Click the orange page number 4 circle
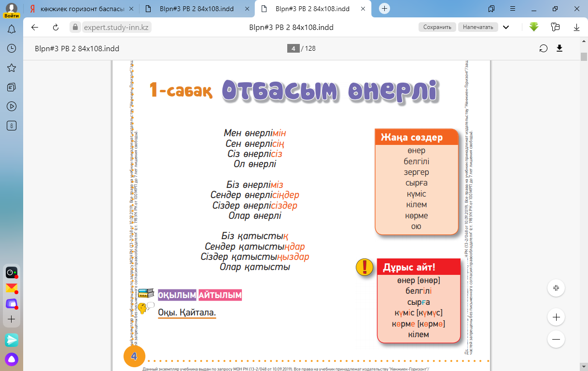 click(134, 357)
